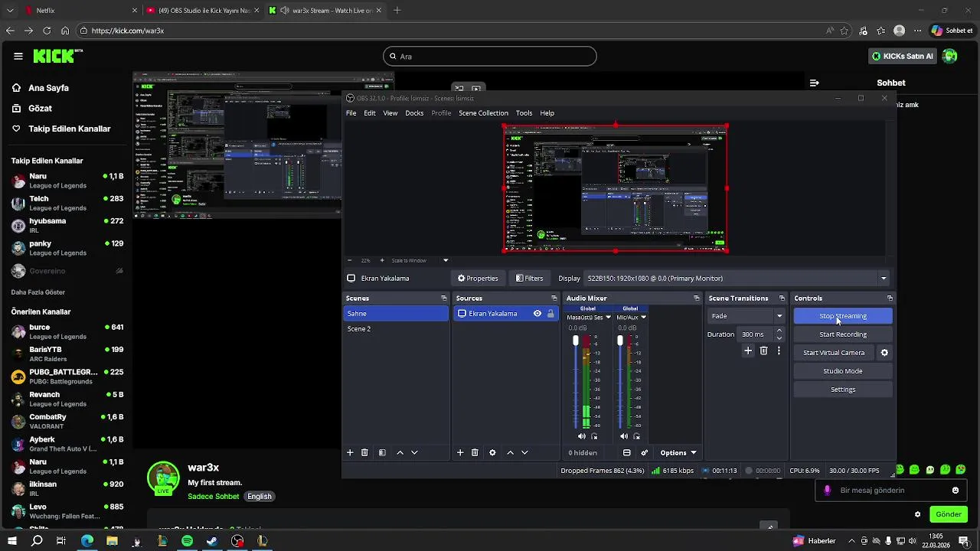
Task: Open emoji picker in chat message box
Action: 955,491
